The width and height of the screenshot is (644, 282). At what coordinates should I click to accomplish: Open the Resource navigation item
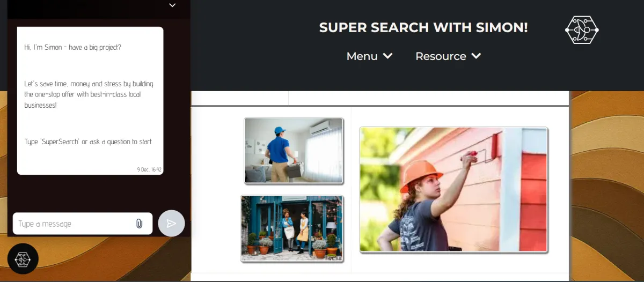[441, 56]
